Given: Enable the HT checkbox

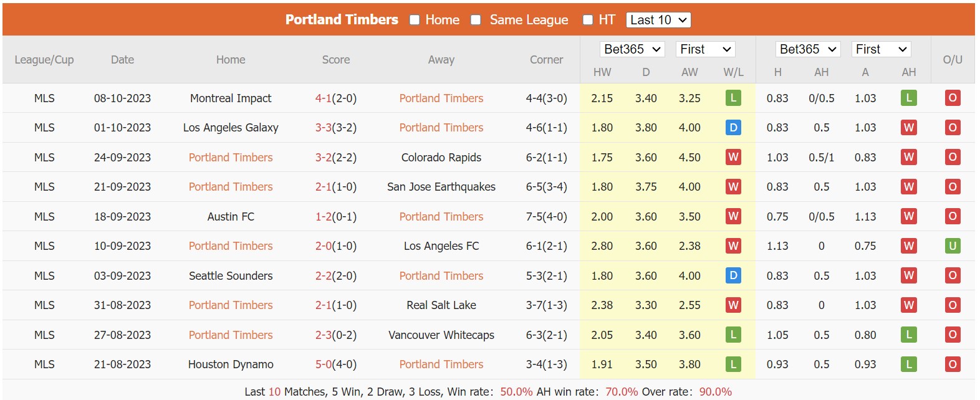Looking at the screenshot, I should [x=587, y=19].
